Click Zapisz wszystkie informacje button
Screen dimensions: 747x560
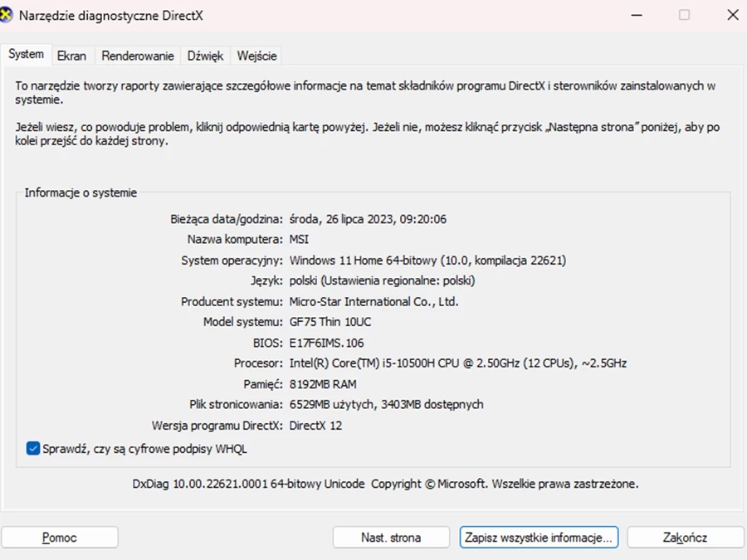click(539, 538)
